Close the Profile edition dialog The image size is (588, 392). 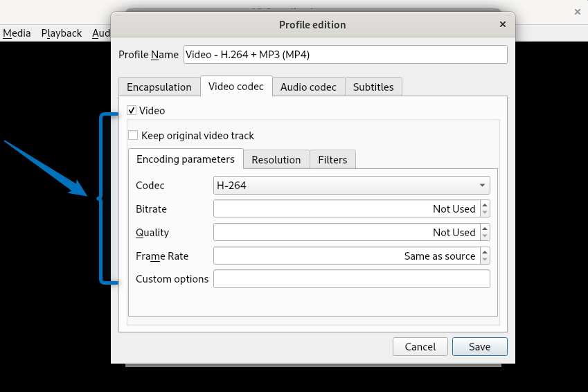503,24
